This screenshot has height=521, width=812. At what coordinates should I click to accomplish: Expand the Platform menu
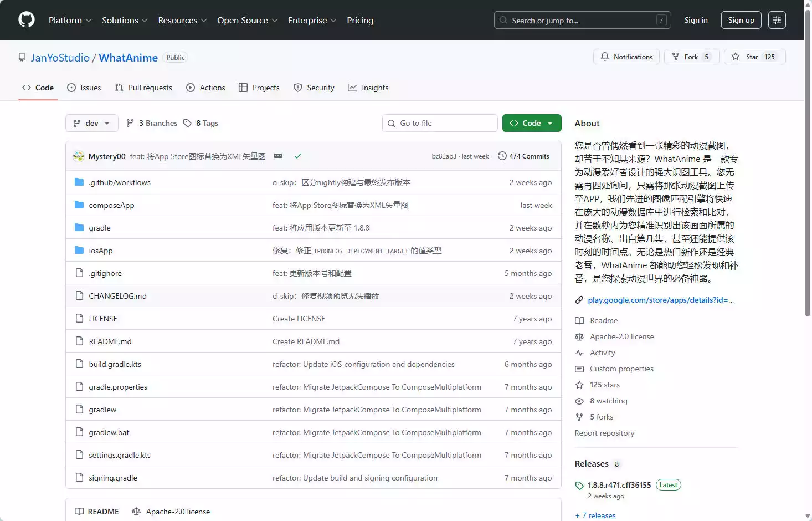click(x=70, y=20)
